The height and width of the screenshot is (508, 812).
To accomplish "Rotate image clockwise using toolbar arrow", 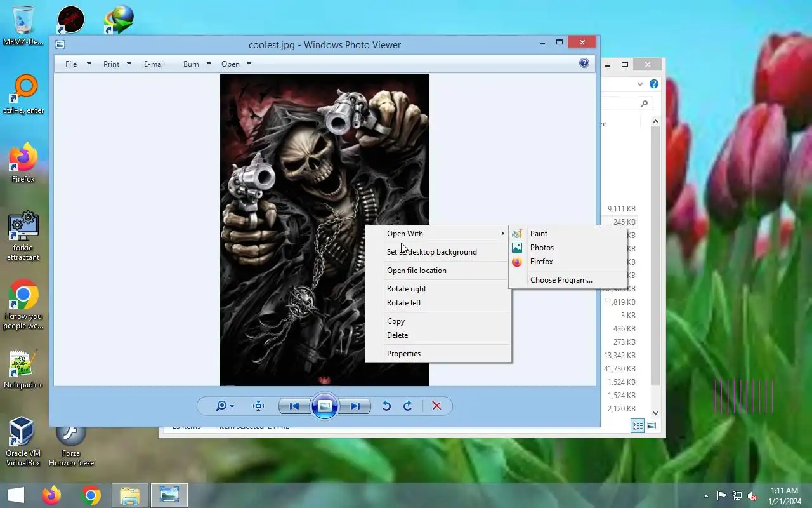I will click(408, 406).
